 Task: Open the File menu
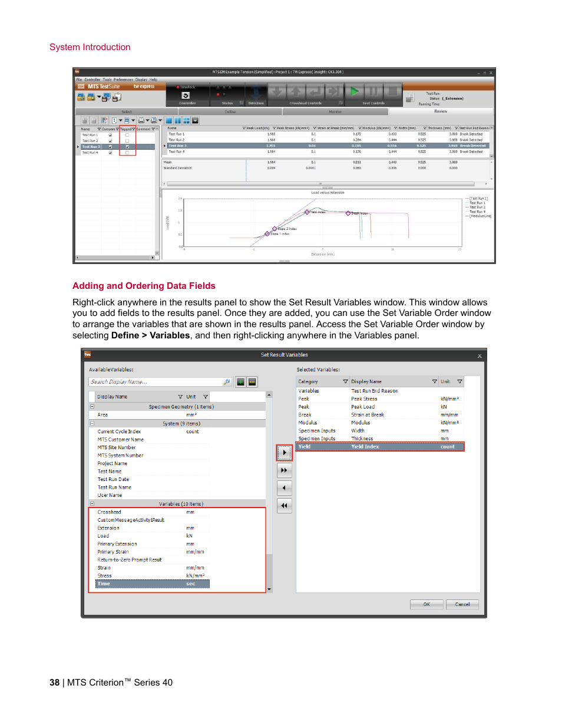click(79, 80)
